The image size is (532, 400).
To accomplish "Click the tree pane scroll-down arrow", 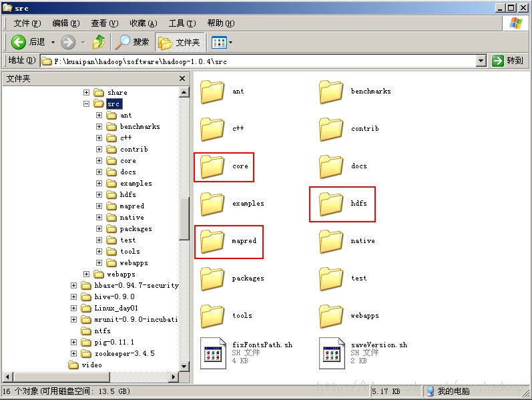I will (184, 366).
